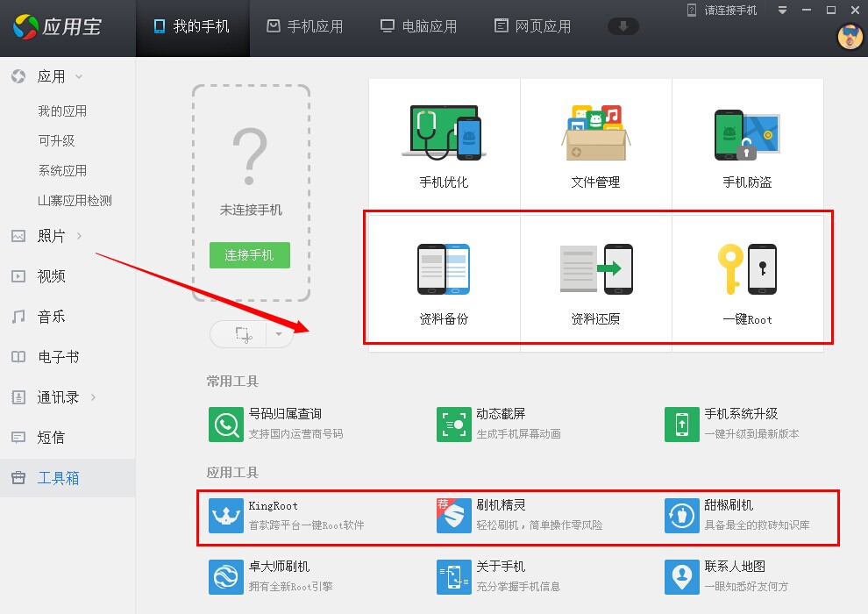Expand the 应用 sidebar section
The width and height of the screenshot is (868, 614).
[x=53, y=76]
